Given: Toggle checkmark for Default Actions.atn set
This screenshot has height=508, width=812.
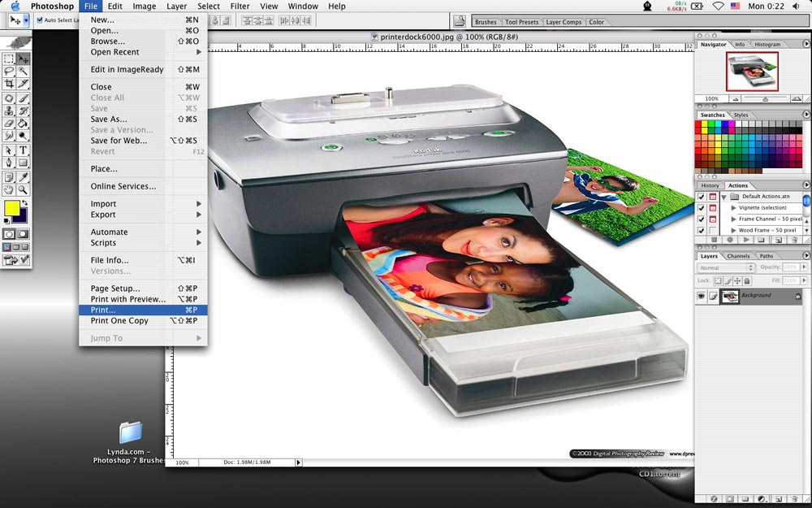Looking at the screenshot, I should [701, 197].
